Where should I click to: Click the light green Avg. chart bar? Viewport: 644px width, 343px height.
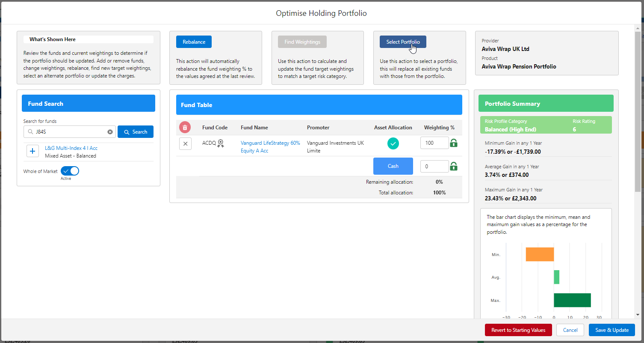tap(556, 277)
